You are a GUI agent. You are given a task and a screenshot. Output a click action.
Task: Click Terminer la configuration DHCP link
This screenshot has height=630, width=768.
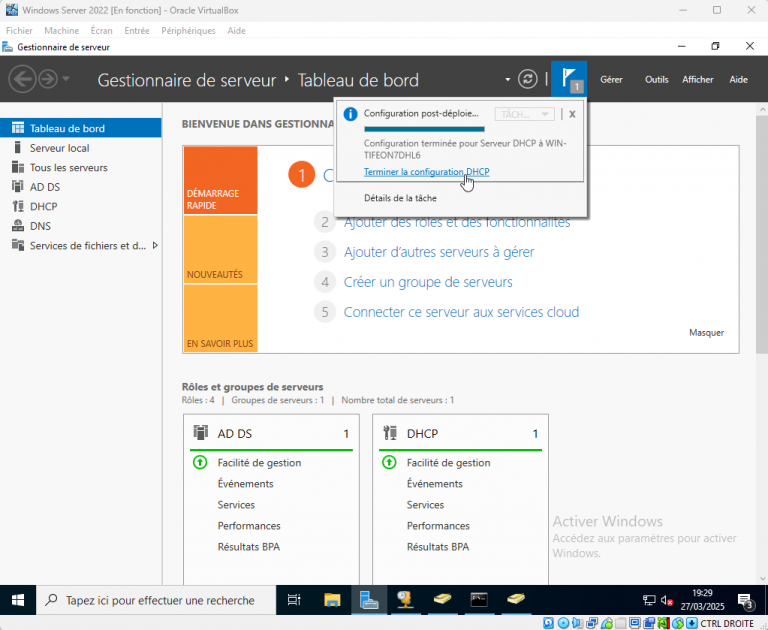click(x=426, y=172)
